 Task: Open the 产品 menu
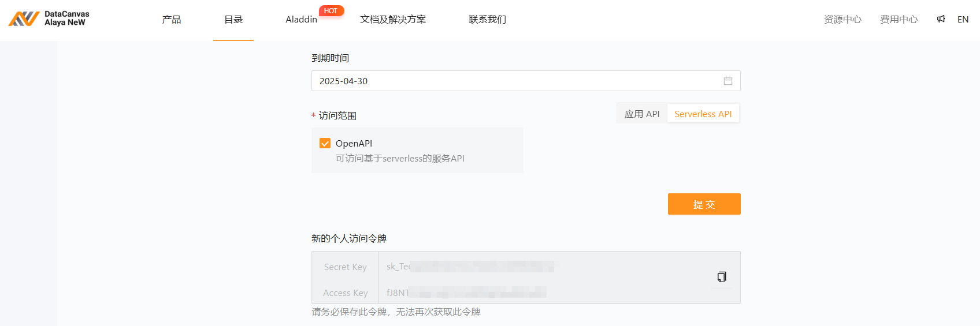tap(172, 20)
